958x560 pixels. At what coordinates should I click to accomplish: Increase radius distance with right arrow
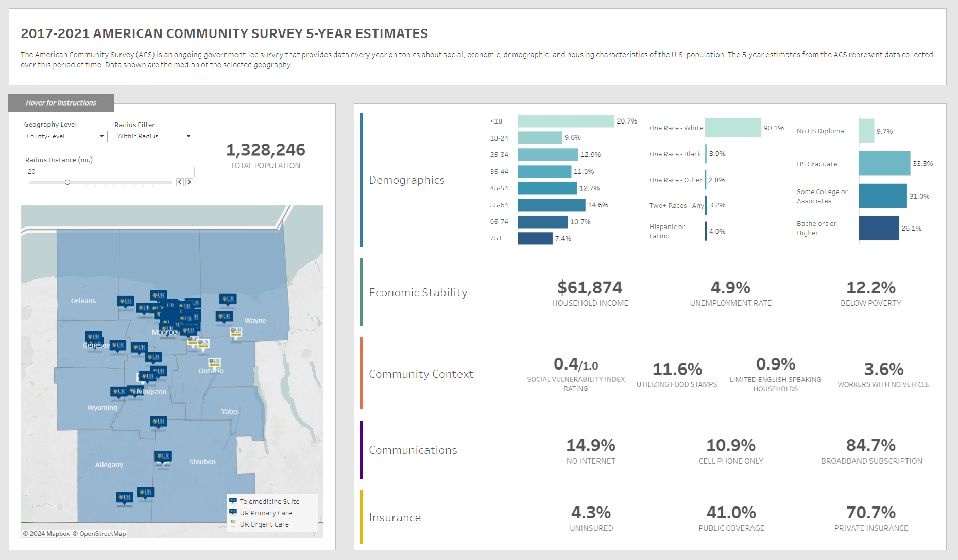190,182
